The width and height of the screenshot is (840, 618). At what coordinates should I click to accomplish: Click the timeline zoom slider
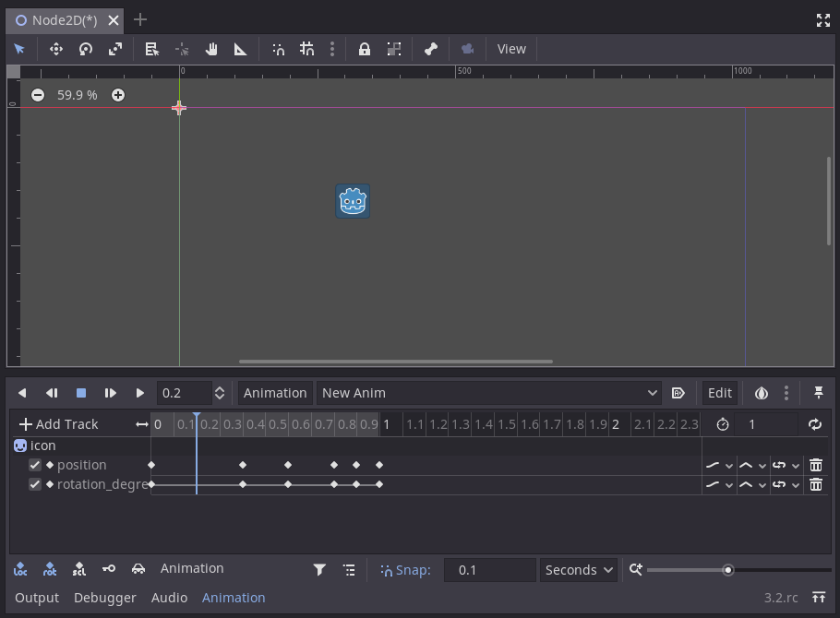738,570
